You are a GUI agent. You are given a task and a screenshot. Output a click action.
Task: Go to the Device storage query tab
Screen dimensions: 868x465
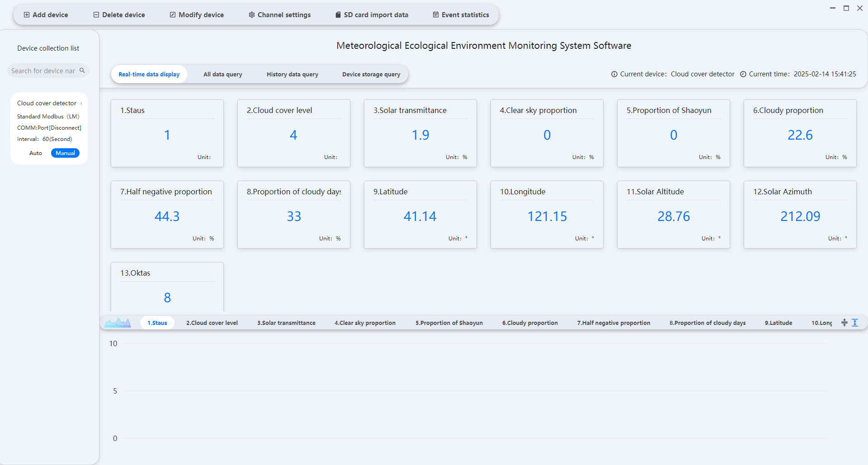click(371, 75)
